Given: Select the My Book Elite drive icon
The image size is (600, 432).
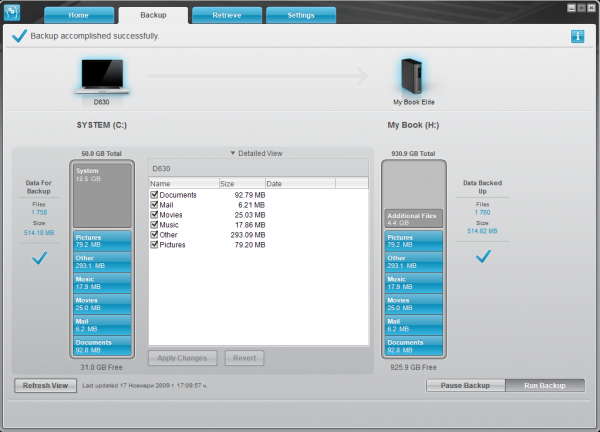Looking at the screenshot, I should pyautogui.click(x=412, y=76).
